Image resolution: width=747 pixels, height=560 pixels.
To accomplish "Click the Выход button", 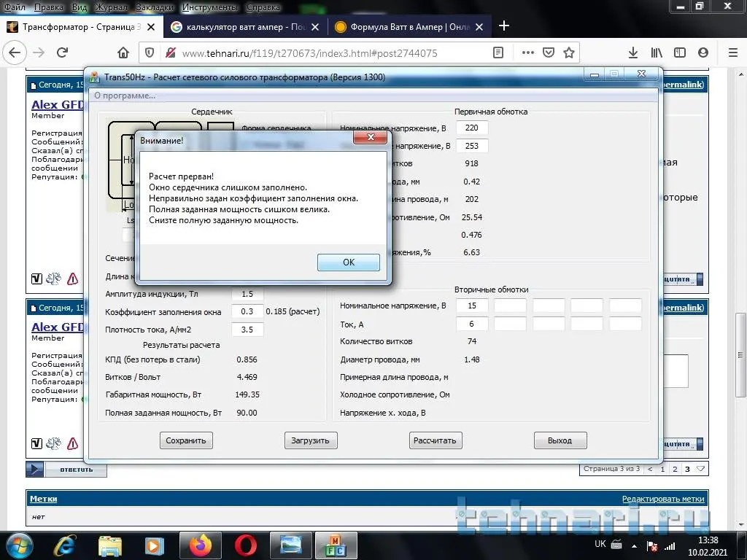I will tap(560, 440).
